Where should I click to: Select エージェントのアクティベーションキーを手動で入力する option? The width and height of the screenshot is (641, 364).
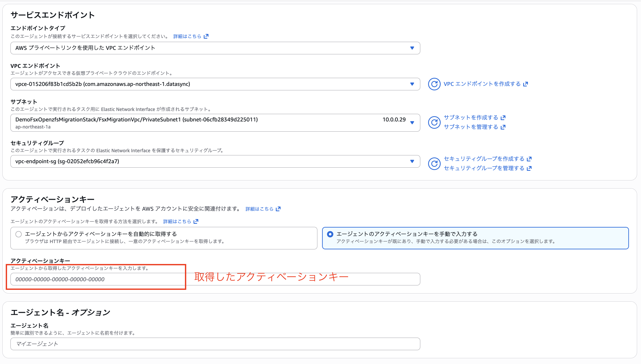click(x=330, y=234)
